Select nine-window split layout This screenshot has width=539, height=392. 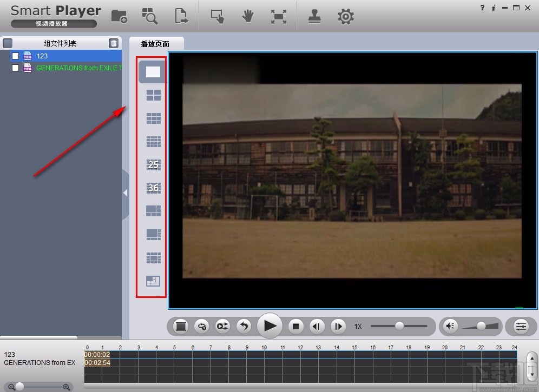tap(153, 118)
